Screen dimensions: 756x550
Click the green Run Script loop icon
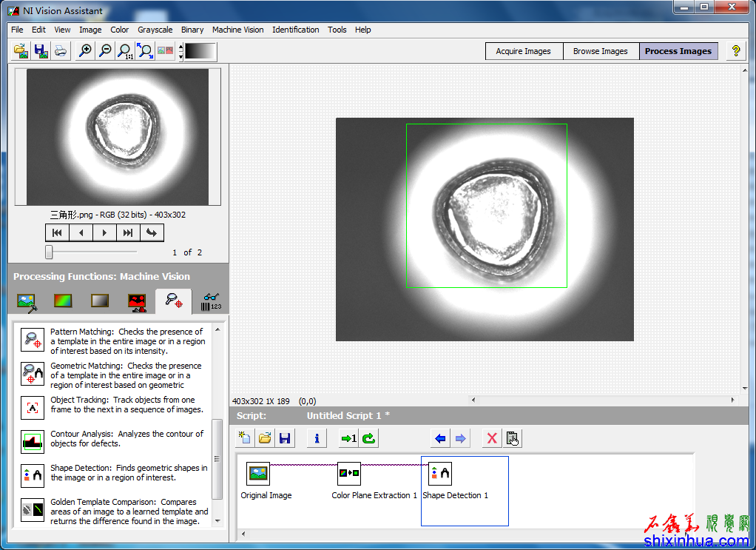369,438
